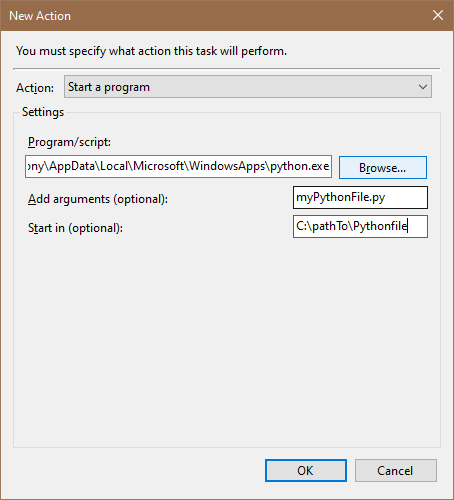Click the Action: label

coord(35,88)
